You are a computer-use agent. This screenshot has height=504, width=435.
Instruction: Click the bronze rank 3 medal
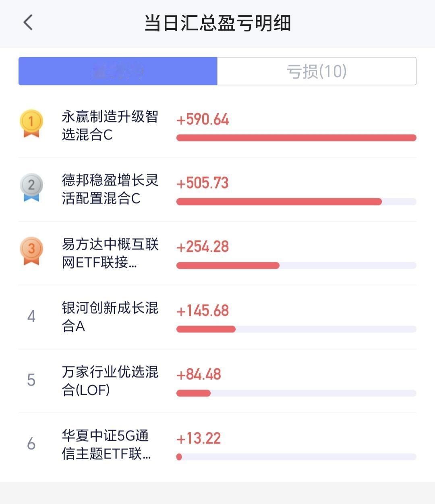31,251
